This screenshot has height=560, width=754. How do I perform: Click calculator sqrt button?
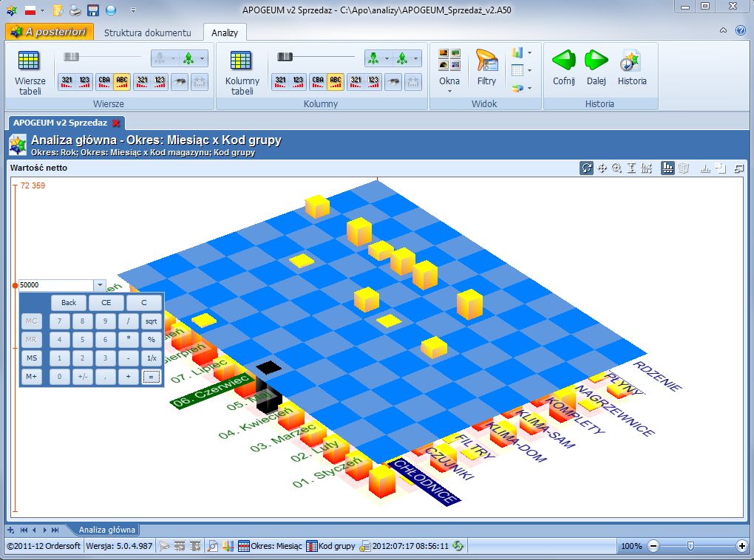click(x=151, y=321)
